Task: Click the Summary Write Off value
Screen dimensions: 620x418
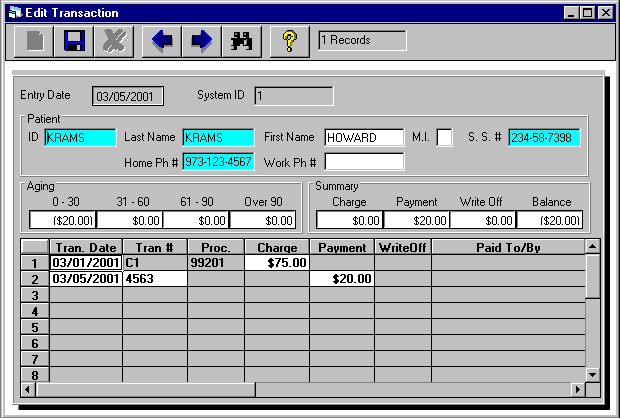Action: (483, 220)
